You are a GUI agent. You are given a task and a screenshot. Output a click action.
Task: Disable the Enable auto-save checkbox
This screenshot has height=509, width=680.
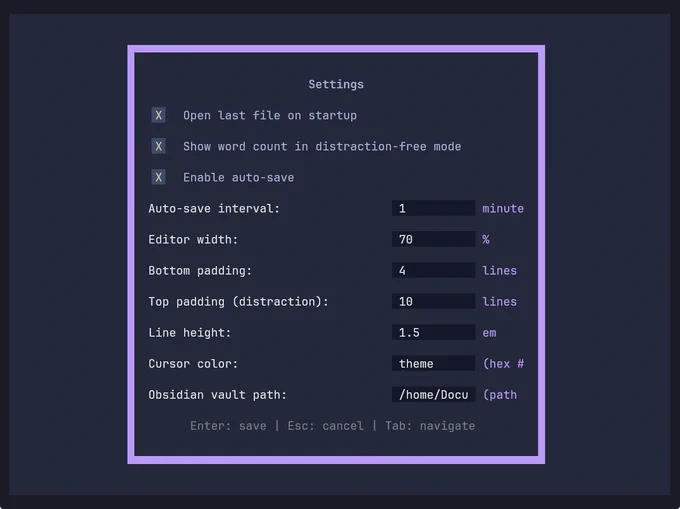point(158,177)
